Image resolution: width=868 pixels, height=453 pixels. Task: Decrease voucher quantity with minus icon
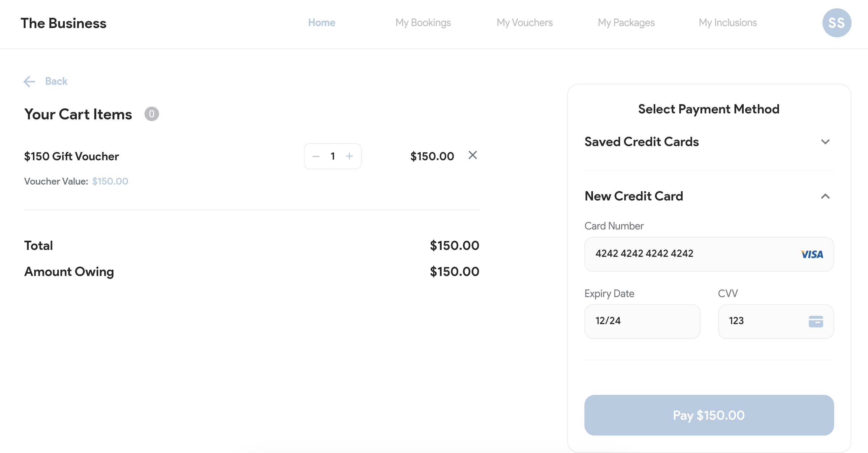[316, 156]
